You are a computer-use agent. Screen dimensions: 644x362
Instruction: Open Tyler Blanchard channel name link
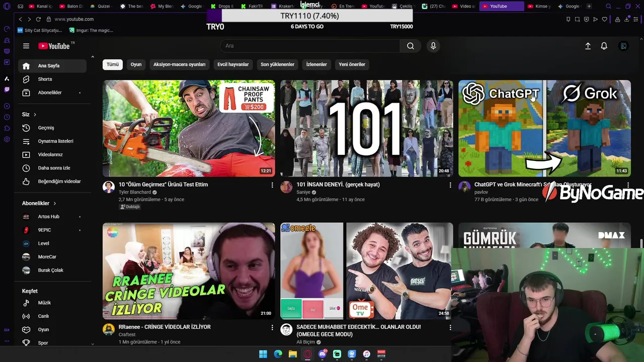(135, 192)
